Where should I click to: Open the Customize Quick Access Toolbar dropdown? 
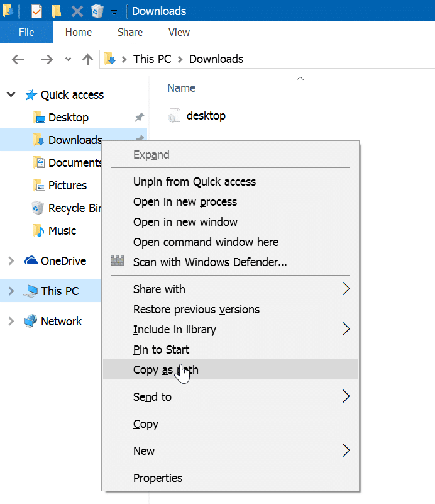[114, 13]
